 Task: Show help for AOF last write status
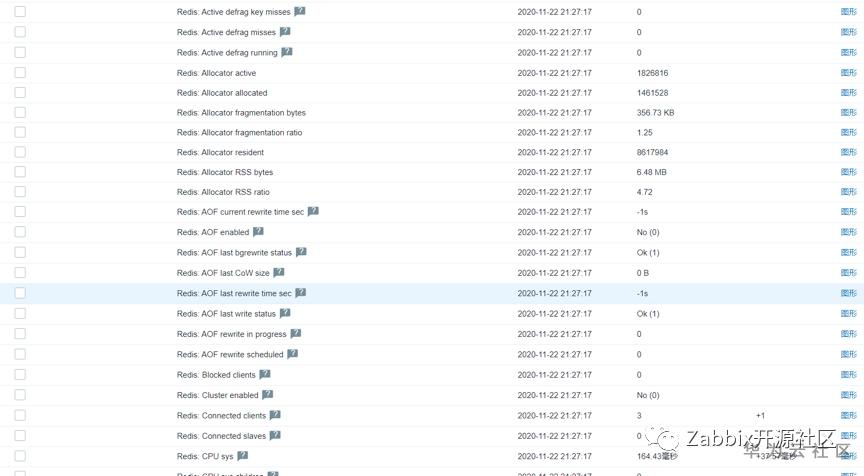[x=285, y=313]
